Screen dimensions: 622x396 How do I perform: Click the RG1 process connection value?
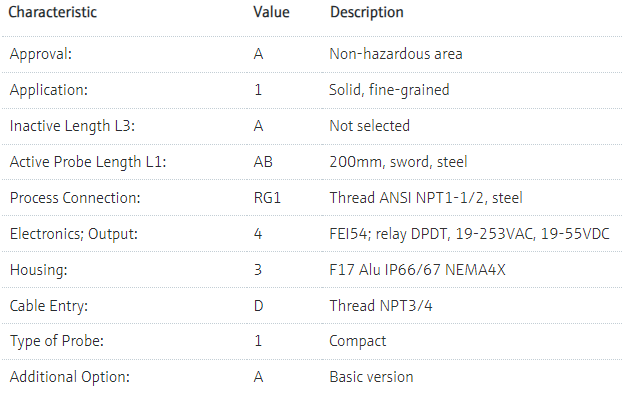(x=267, y=198)
